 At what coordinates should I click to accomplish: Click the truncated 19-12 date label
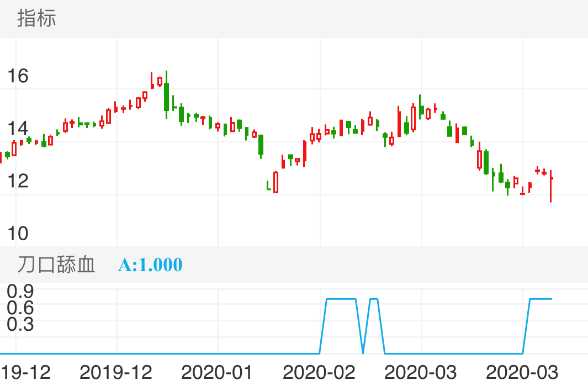[x=25, y=372]
